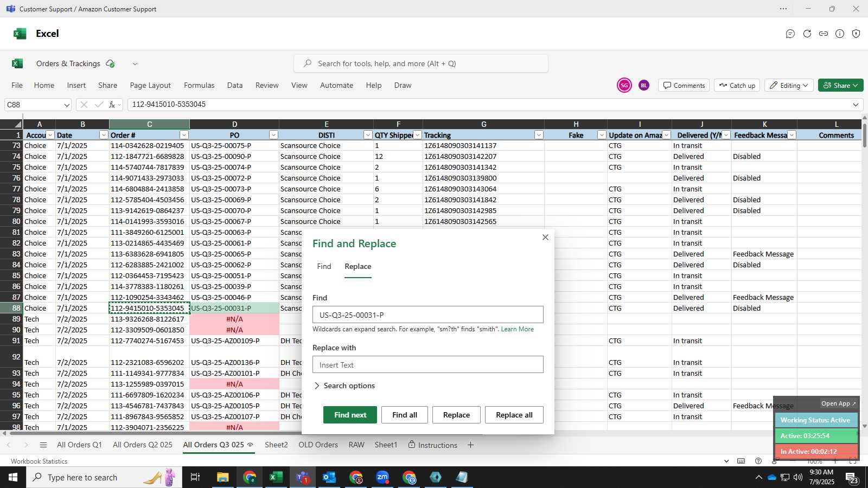Open the conversation chat icon in Teams header
Screen dimensions: 868x488
(x=790, y=34)
